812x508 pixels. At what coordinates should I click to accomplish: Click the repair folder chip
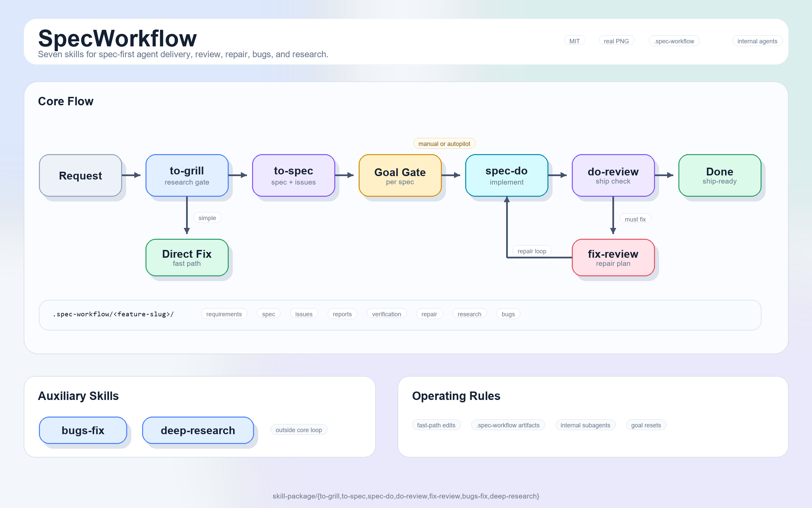point(429,314)
